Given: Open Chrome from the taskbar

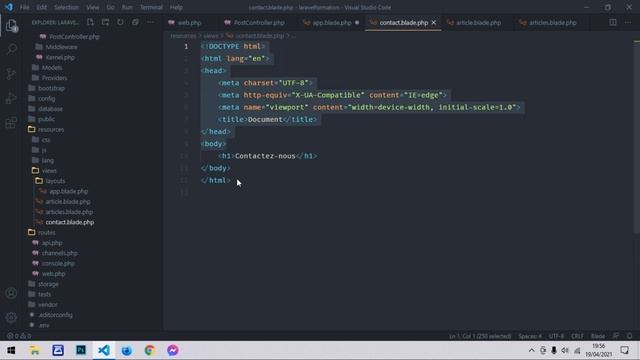Looking at the screenshot, I should (149, 350).
